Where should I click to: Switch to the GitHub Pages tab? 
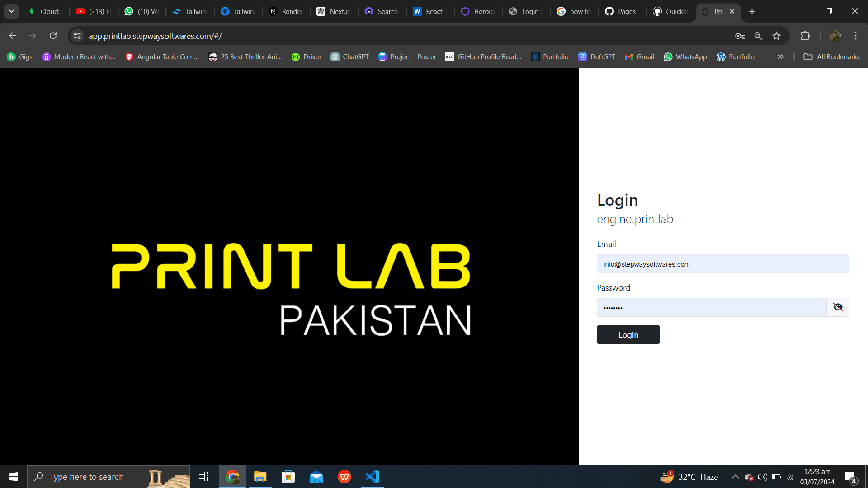[x=623, y=11]
